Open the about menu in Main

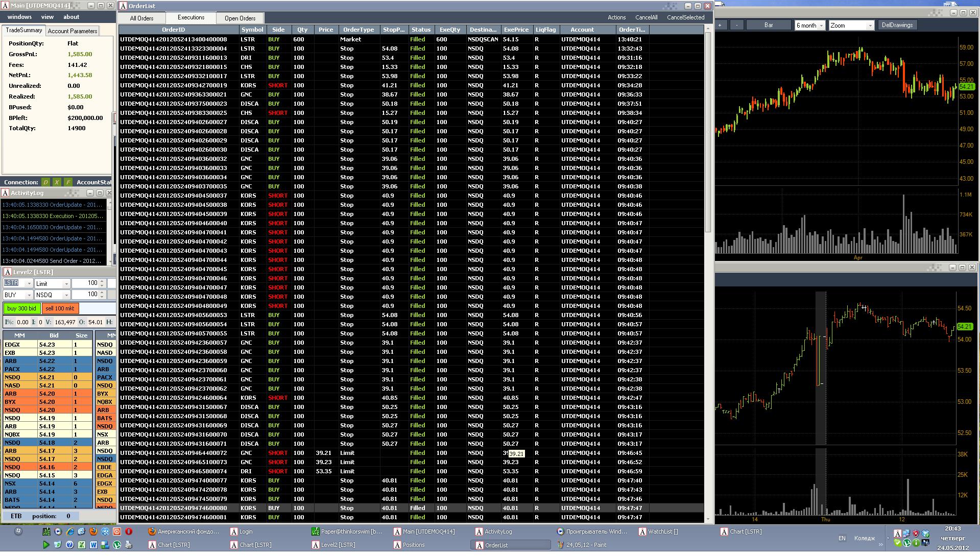click(71, 17)
